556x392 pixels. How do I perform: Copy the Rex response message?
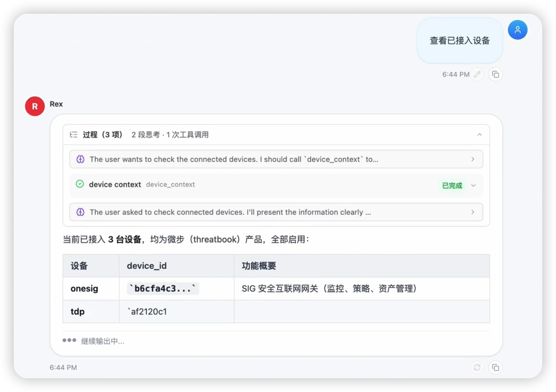[x=495, y=367]
